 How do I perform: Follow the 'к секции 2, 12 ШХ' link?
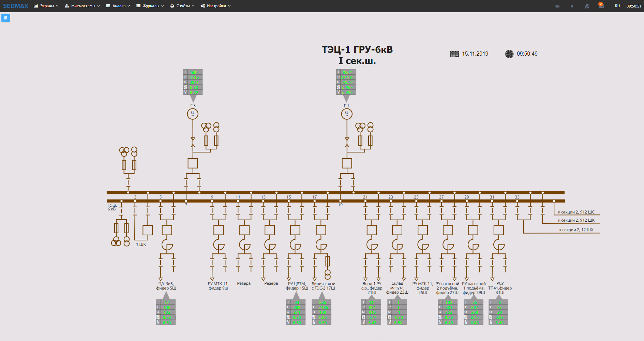click(576, 230)
